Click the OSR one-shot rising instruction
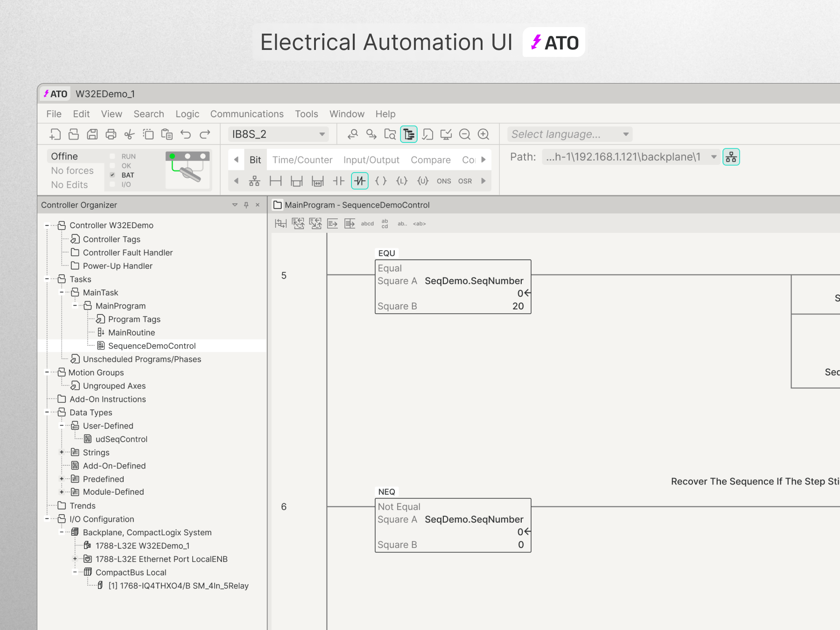840x630 pixels. tap(465, 181)
